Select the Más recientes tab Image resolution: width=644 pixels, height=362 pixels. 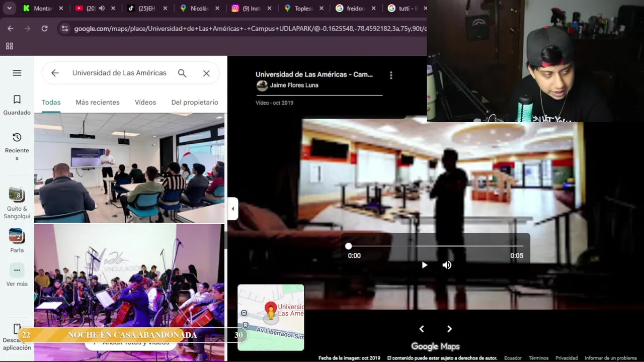[x=98, y=102]
